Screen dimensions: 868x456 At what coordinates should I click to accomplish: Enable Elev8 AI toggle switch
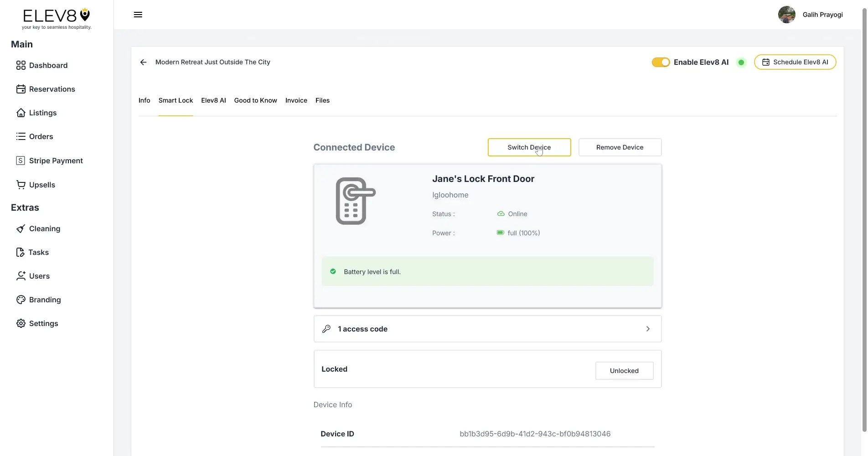tap(661, 62)
